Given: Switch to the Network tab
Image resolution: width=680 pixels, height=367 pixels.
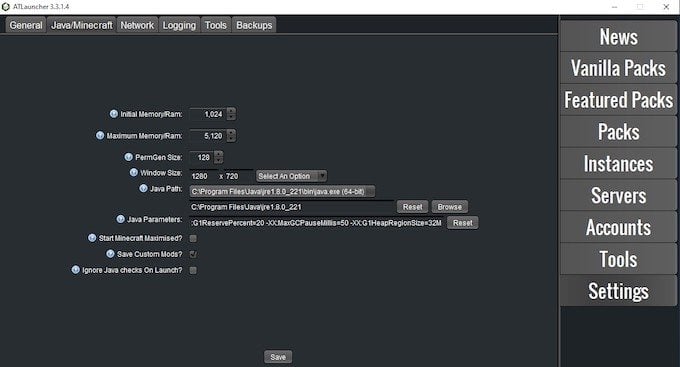Looking at the screenshot, I should pyautogui.click(x=137, y=25).
